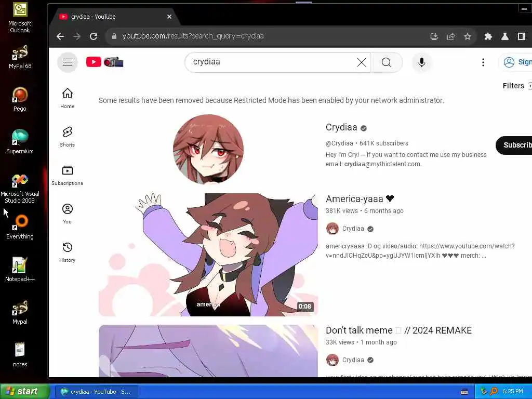The width and height of the screenshot is (532, 399).
Task: Select the Mypal desktop shortcut
Action: coord(20,312)
